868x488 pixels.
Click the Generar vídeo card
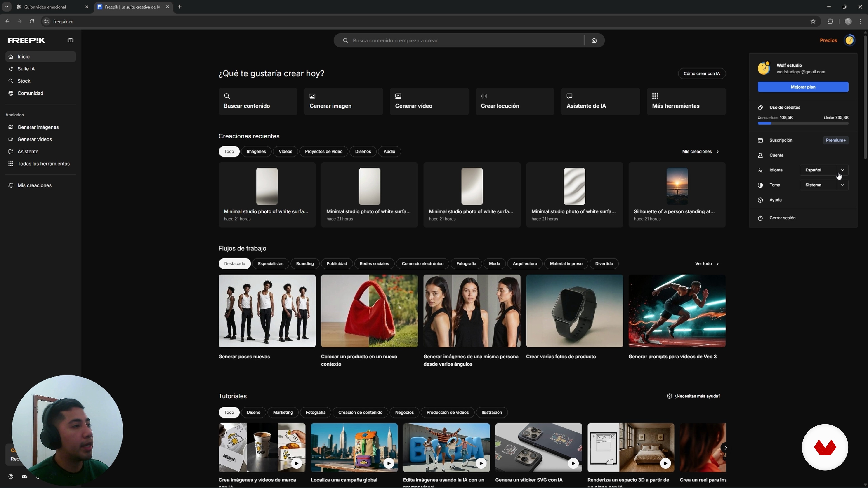click(x=429, y=101)
